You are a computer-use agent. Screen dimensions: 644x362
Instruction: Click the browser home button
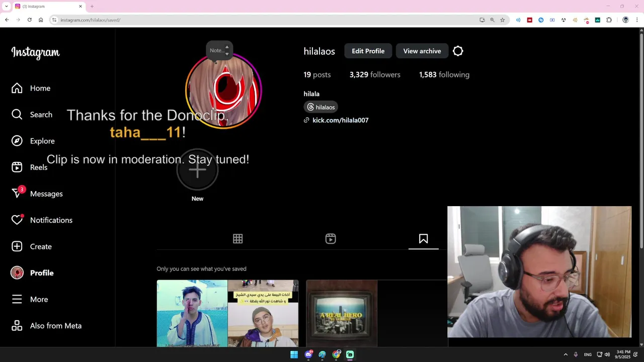pyautogui.click(x=41, y=20)
